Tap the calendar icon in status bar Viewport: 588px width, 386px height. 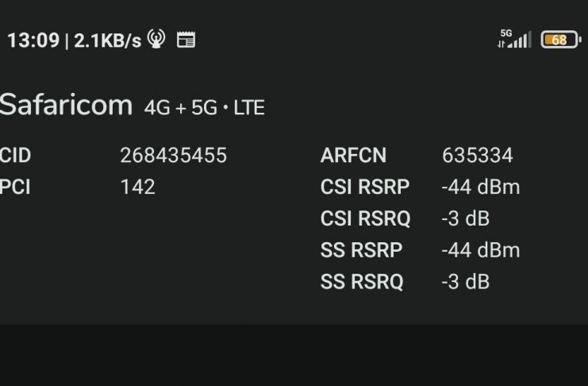tap(186, 40)
